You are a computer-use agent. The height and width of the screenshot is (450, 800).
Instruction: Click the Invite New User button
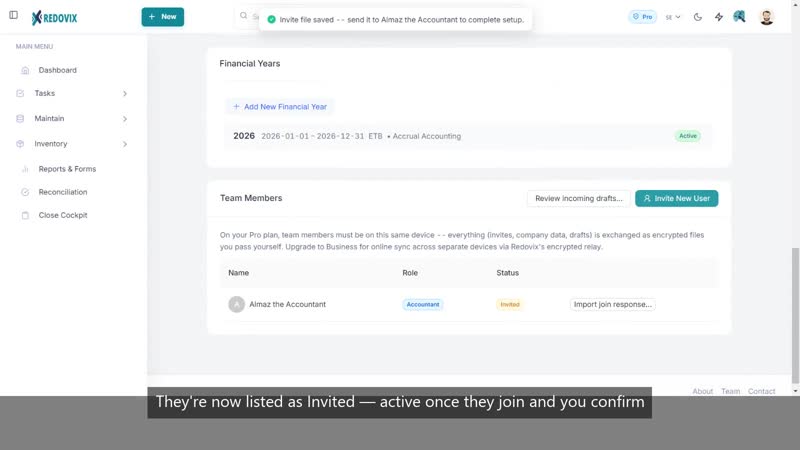[x=677, y=198]
